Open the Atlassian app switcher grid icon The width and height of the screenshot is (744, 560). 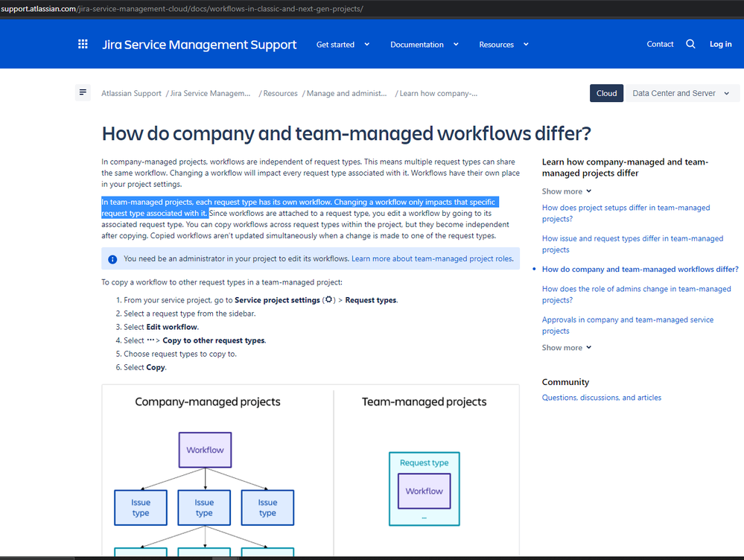point(83,44)
